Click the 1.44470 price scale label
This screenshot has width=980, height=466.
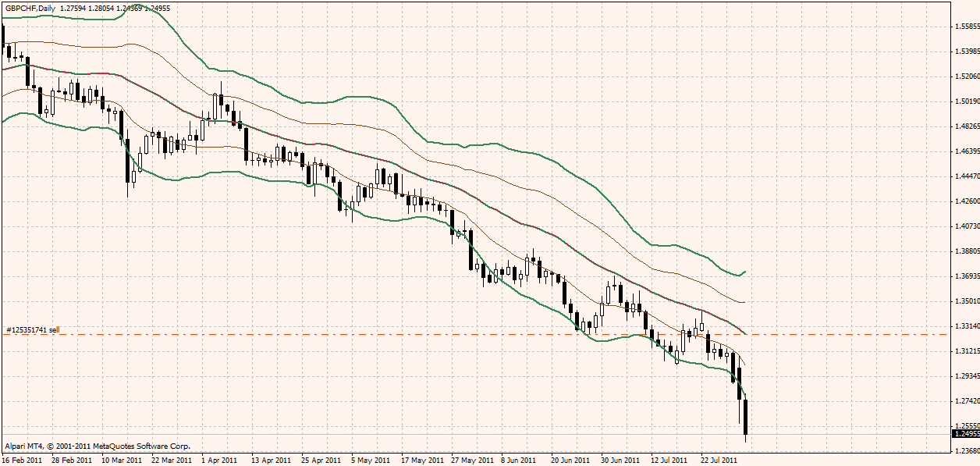click(x=966, y=176)
